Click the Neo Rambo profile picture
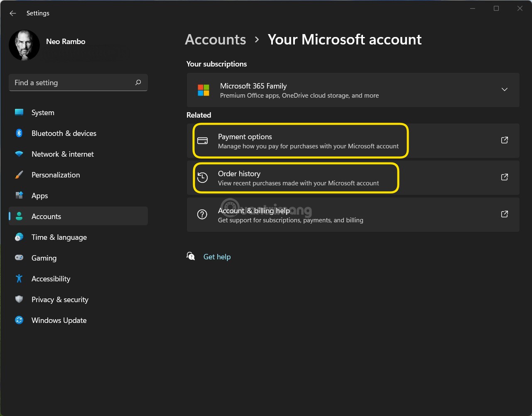This screenshot has width=532, height=416. click(24, 45)
